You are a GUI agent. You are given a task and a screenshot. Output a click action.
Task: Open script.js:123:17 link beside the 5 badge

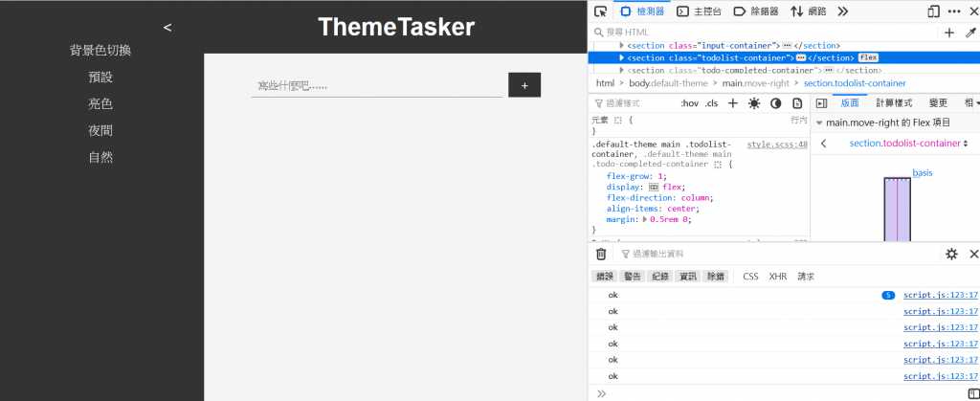click(x=940, y=295)
